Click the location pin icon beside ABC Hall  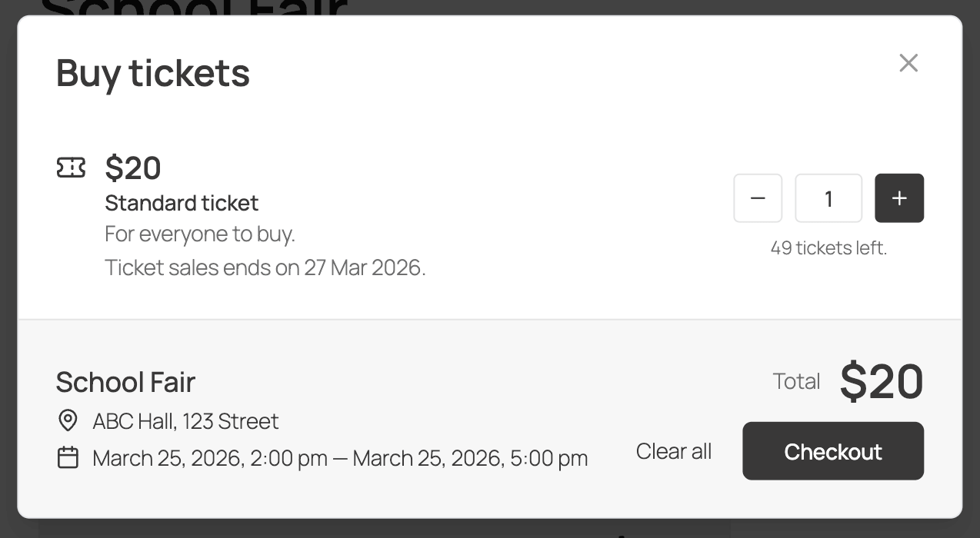click(68, 420)
